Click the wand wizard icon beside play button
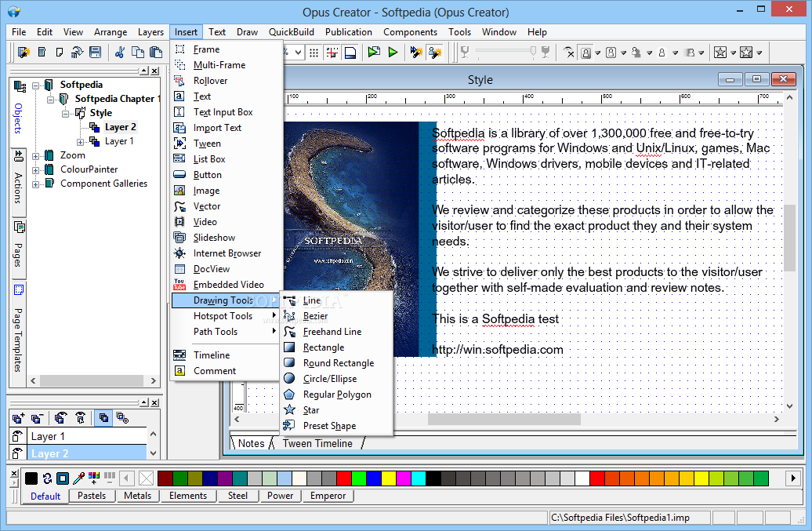 (416, 53)
